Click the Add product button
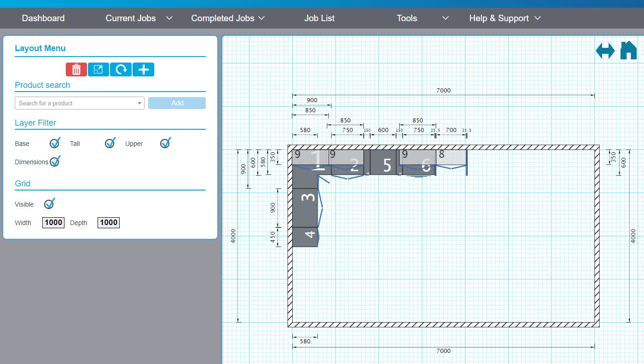The height and width of the screenshot is (364, 644). click(x=177, y=103)
